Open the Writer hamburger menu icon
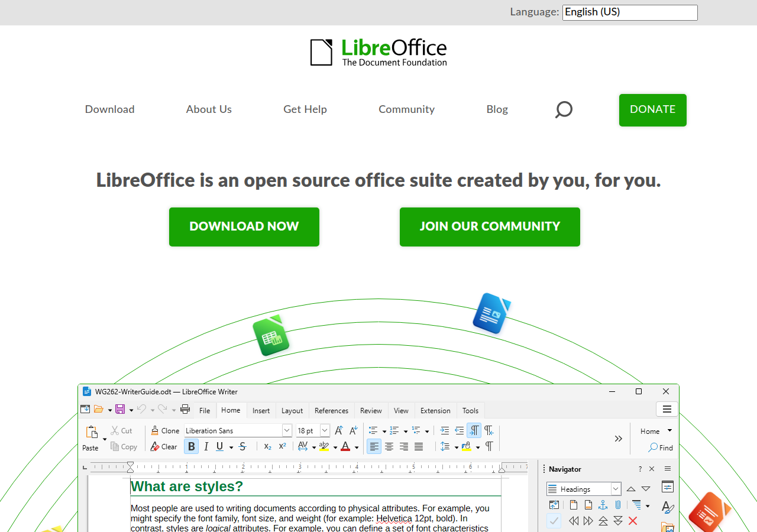 click(667, 409)
